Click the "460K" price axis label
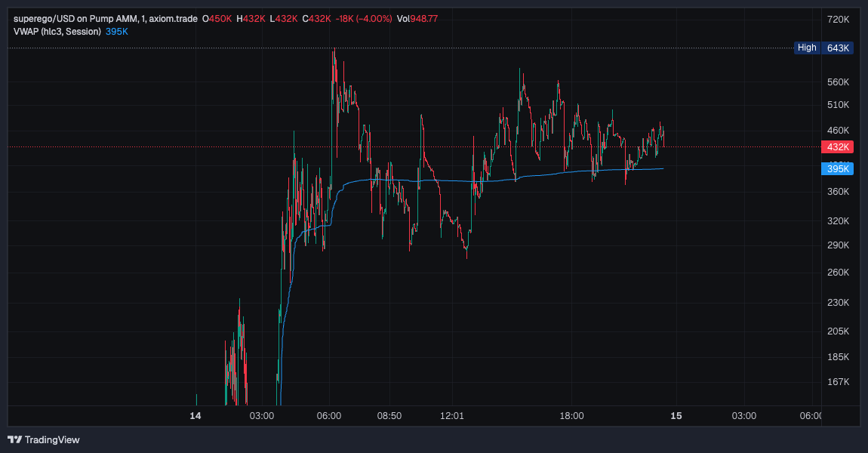 (838, 131)
